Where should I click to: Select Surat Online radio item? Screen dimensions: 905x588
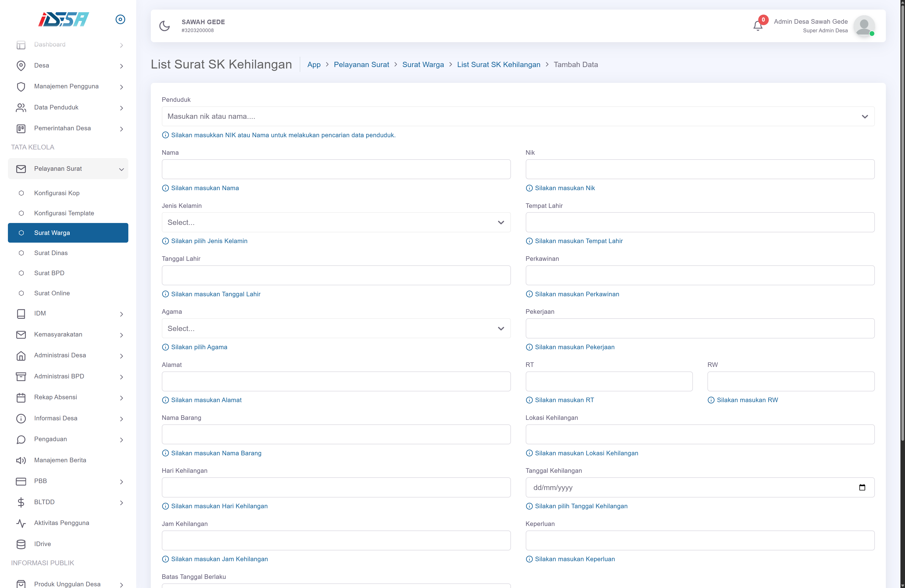click(x=52, y=293)
